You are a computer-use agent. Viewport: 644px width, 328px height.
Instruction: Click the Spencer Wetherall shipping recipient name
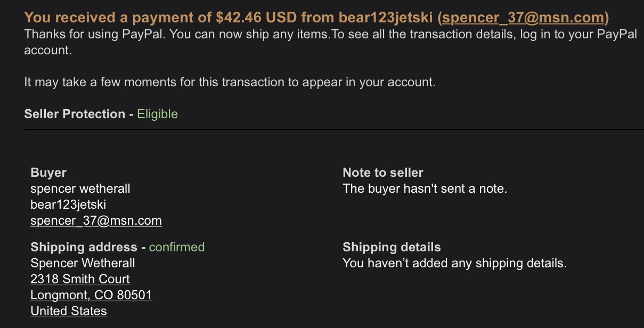point(83,263)
